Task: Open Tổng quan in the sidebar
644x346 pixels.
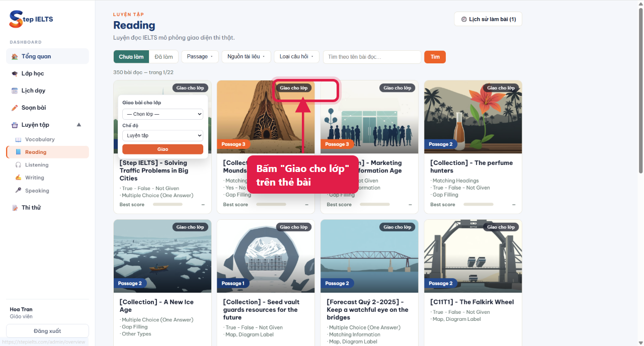Action: click(x=47, y=56)
